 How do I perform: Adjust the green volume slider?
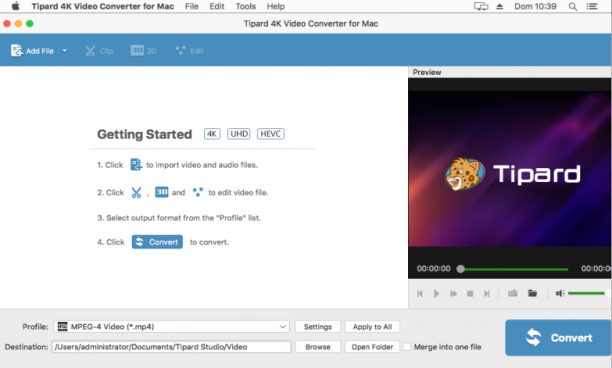(586, 293)
